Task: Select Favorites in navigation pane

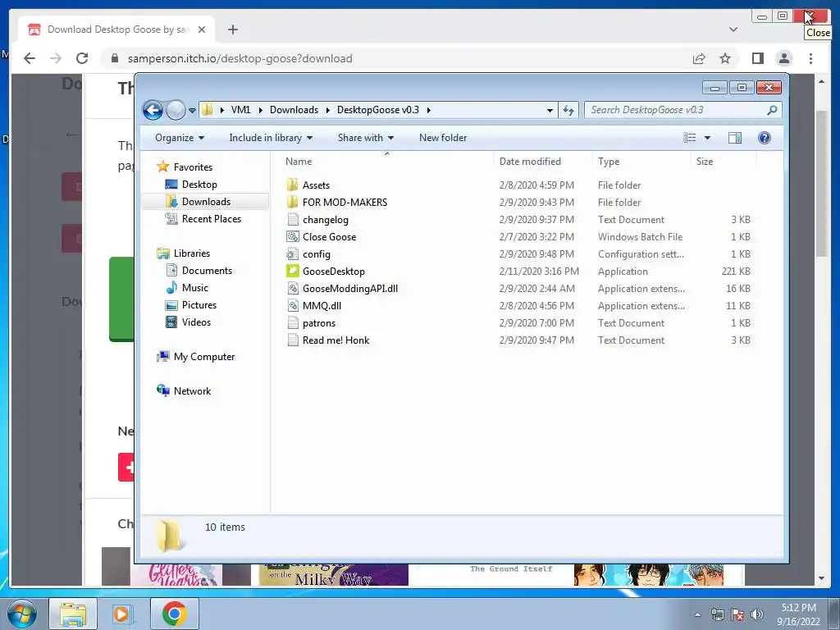Action: [193, 167]
